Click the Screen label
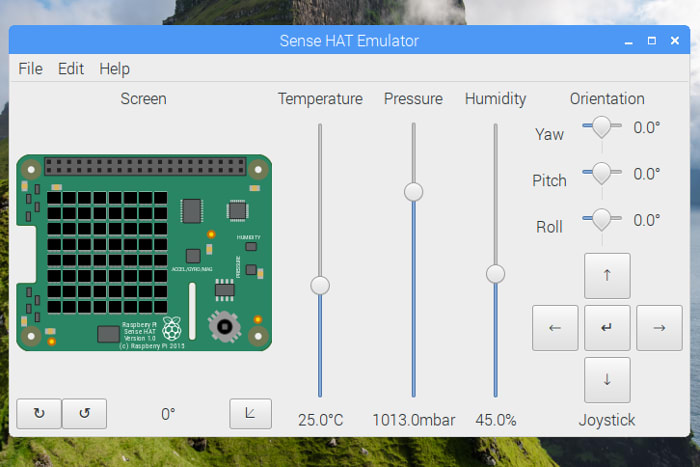700x467 pixels. (x=143, y=99)
